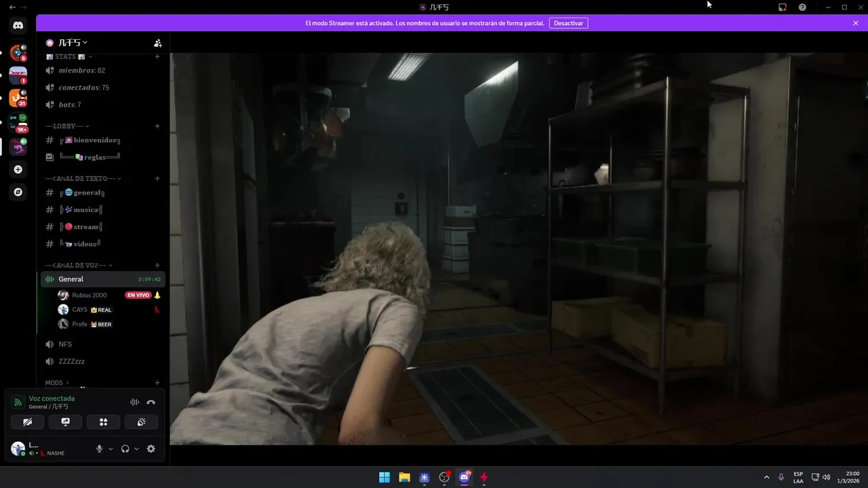Viewport: 868px width, 488px height.
Task: Click the EN VIVO badge for Rubius 2000
Action: [138, 295]
